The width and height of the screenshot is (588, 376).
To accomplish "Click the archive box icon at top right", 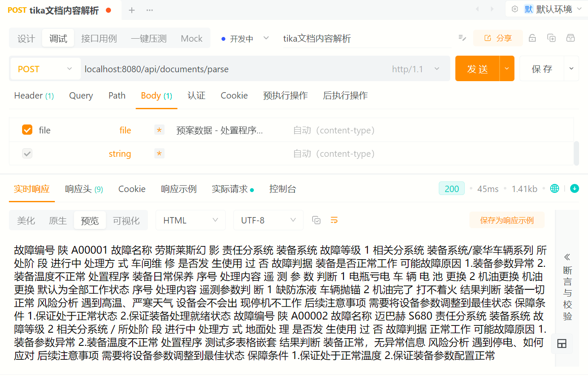I will (x=571, y=38).
